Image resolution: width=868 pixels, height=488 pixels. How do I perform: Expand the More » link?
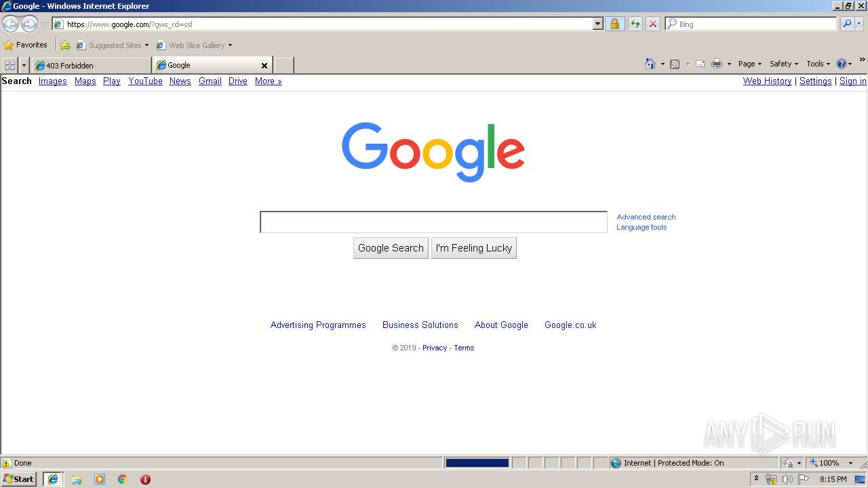pyautogui.click(x=268, y=81)
